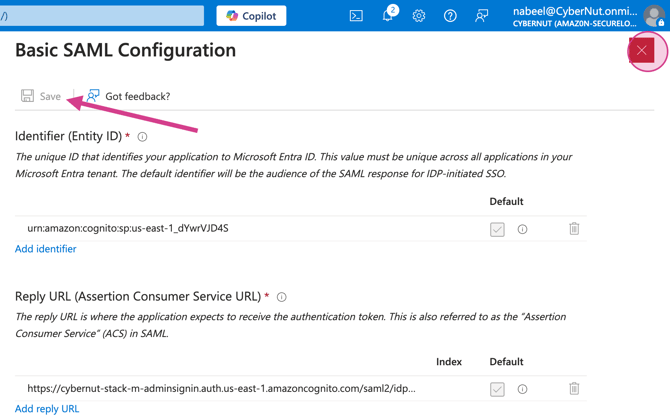Delete the reply URL entry
Image resolution: width=670 pixels, height=415 pixels.
[574, 389]
